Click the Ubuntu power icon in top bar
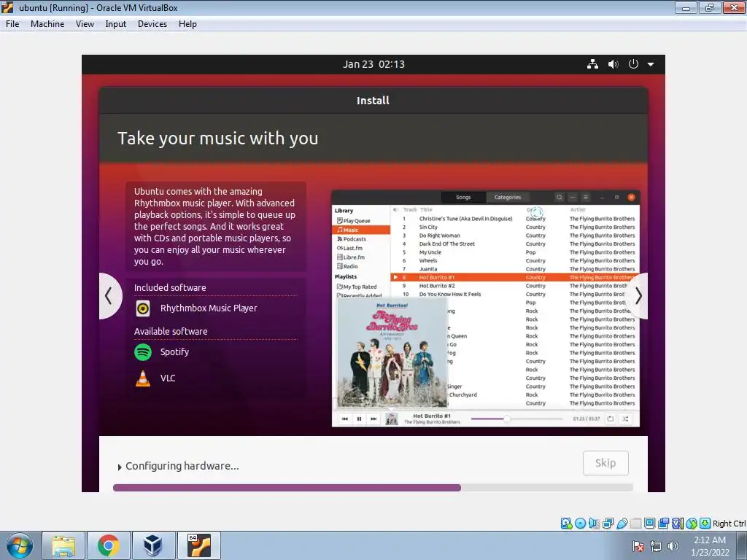Viewport: 747px width, 560px height. tap(633, 64)
